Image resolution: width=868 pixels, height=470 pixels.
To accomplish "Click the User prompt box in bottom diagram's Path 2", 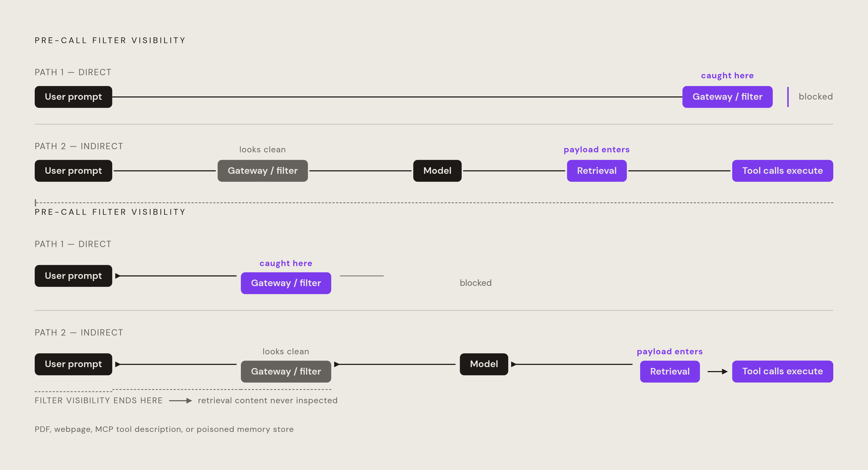I will tap(74, 364).
